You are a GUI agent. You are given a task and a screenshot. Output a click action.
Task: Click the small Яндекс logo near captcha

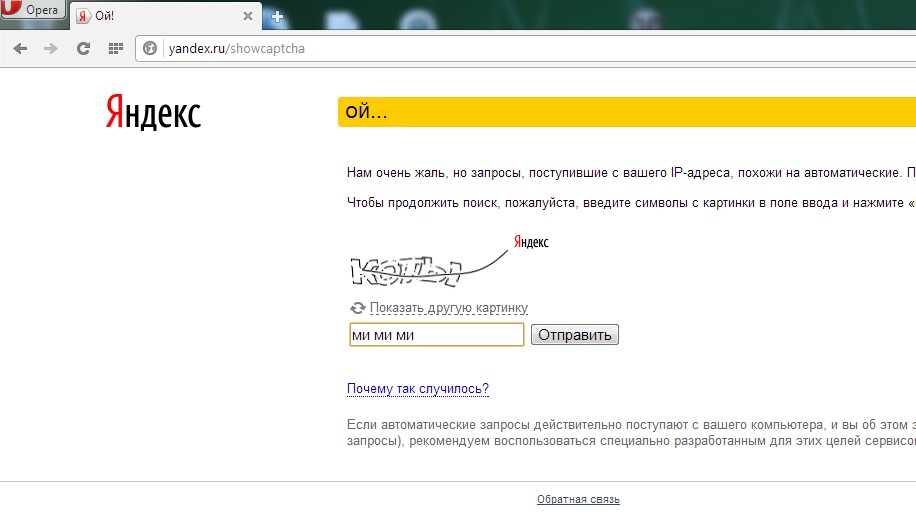[x=531, y=241]
